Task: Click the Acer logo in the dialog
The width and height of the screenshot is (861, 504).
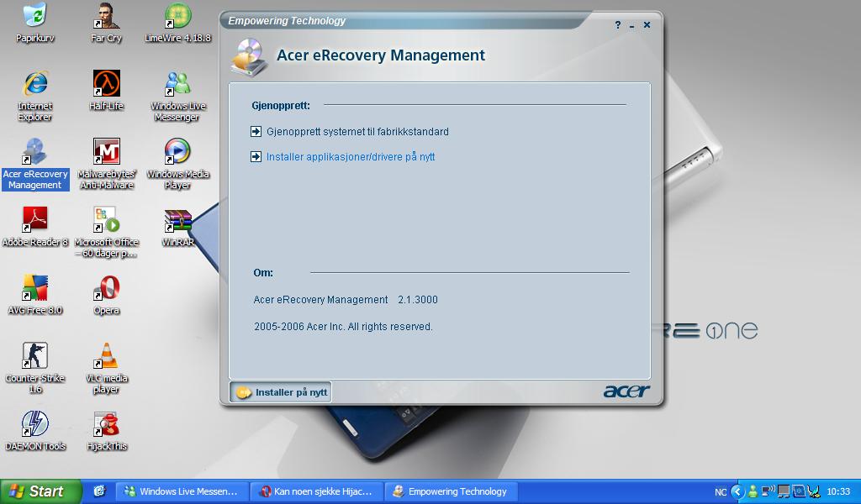Action: 626,391
